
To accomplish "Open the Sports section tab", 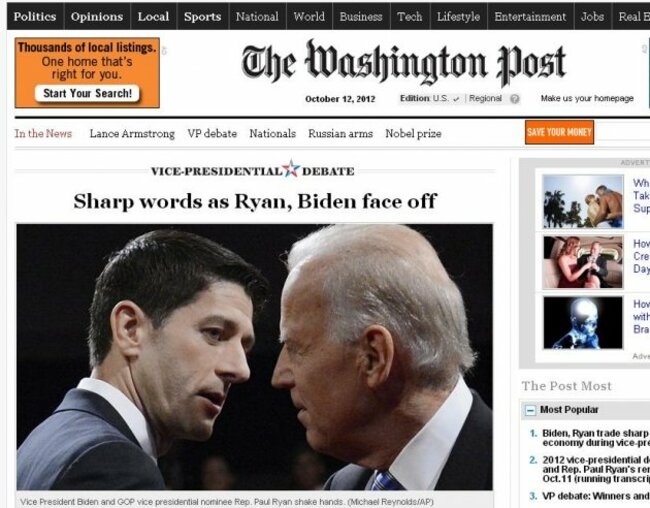I will tap(202, 17).
